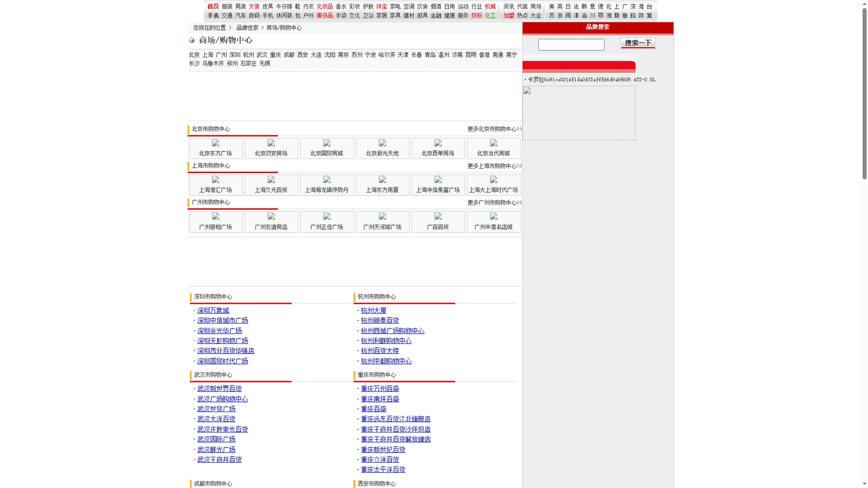The image size is (868, 488).
Task: Open the 杭州西城广场购物中心 link
Action: [393, 331]
